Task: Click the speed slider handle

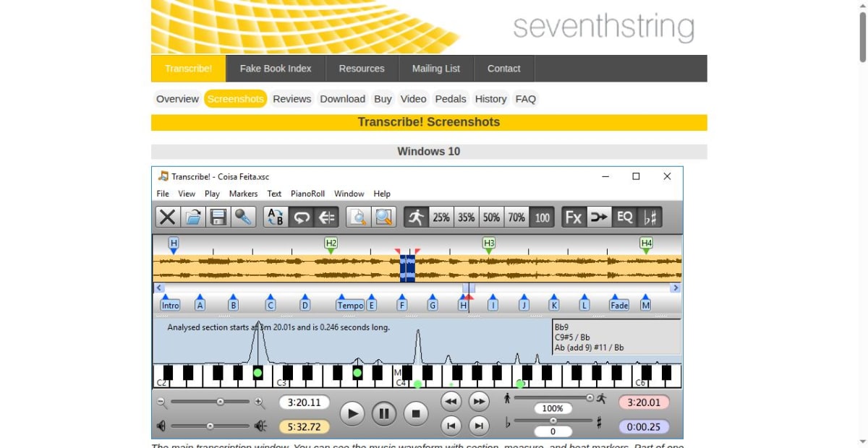Action: pyautogui.click(x=590, y=397)
